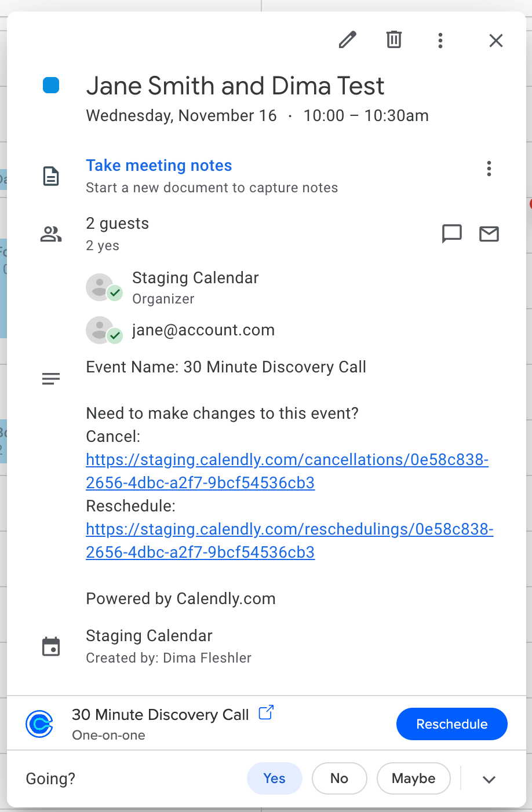
Task: Delete event using the trash icon
Action: pyautogui.click(x=394, y=40)
